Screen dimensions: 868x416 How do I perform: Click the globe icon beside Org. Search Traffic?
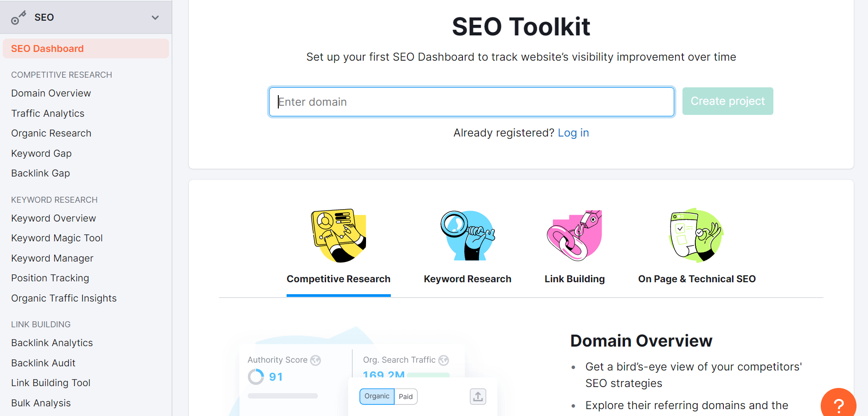coord(444,360)
